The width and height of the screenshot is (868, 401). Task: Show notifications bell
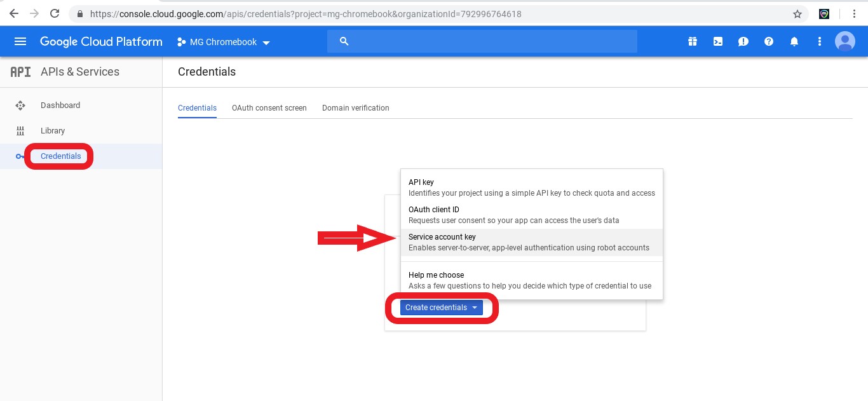point(794,41)
